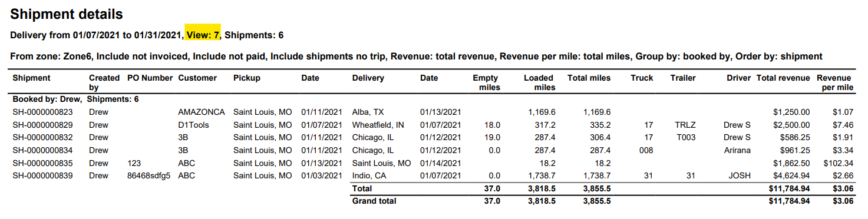This screenshot has width=868, height=219.
Task: Click the Revenue per mile header
Action: pos(835,82)
